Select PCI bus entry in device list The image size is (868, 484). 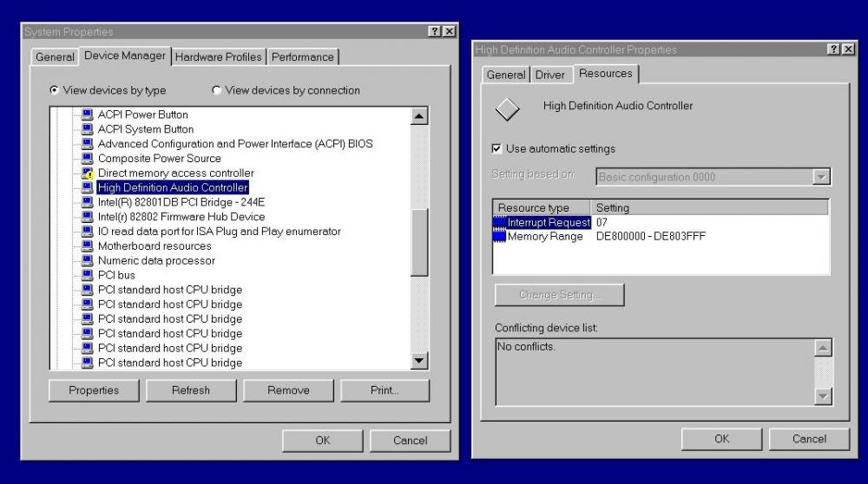pyautogui.click(x=116, y=275)
